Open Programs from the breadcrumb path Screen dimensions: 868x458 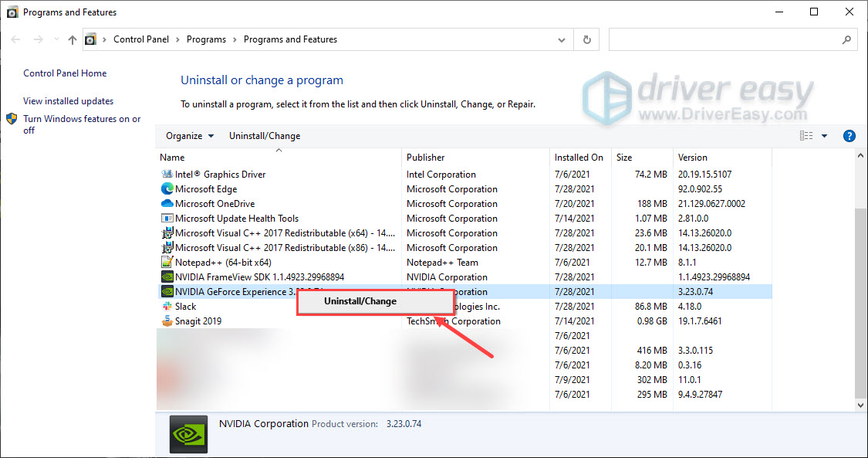pyautogui.click(x=206, y=39)
